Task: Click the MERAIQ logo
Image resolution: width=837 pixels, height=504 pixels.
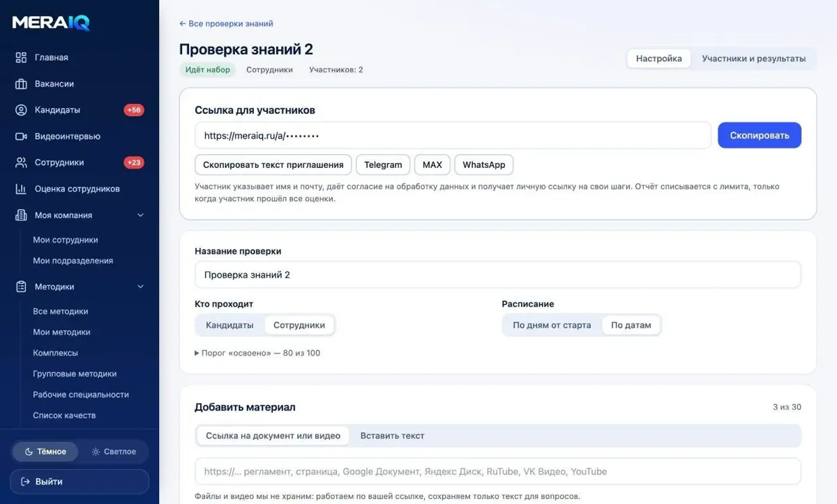Action: [51, 22]
